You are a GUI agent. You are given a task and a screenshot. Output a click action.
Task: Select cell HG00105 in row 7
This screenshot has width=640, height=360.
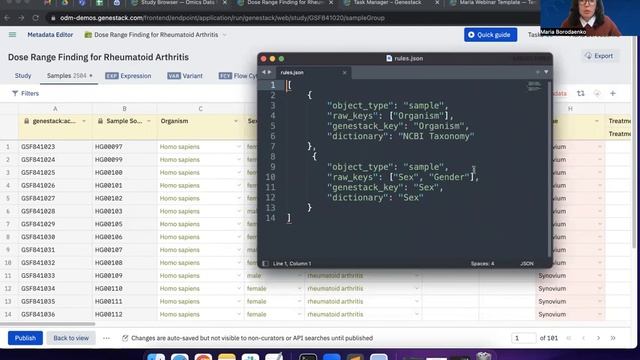point(124,224)
